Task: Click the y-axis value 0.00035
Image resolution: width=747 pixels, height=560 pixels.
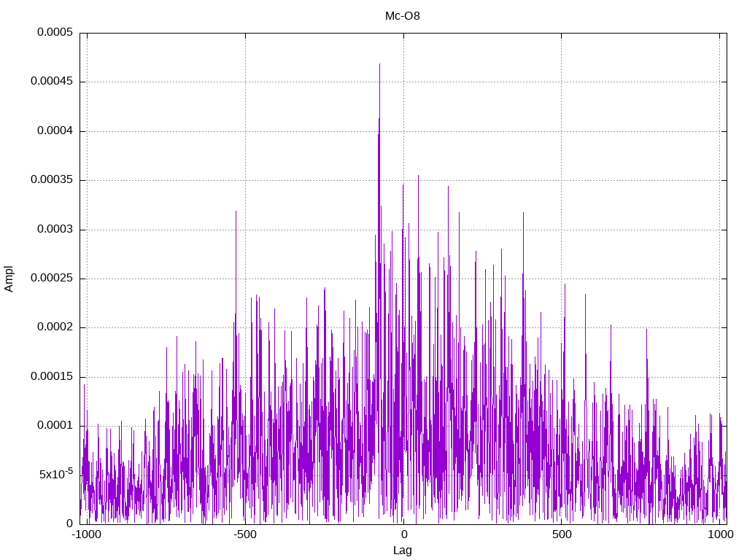Action: [52, 180]
